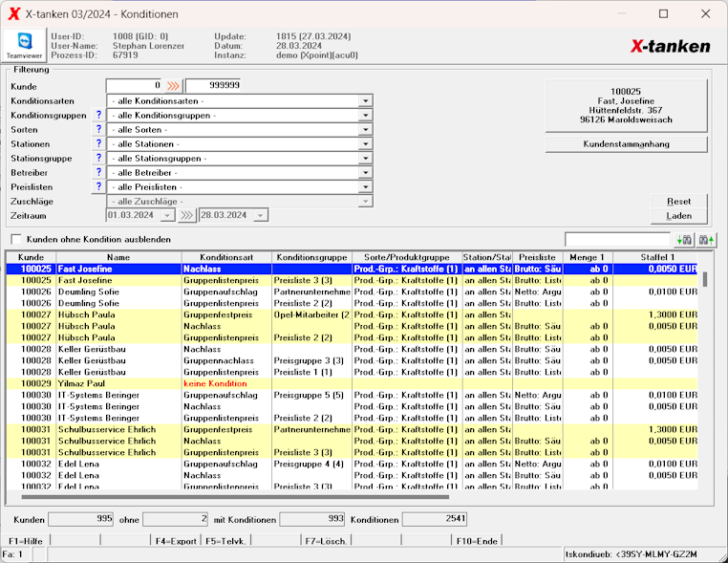Open help for Konditionsgruppen filter

click(98, 116)
